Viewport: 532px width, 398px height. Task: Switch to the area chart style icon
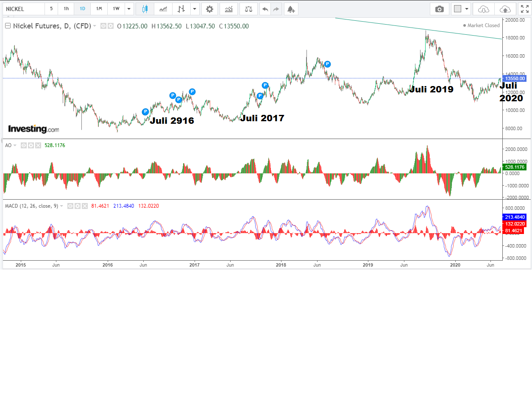[x=163, y=9]
